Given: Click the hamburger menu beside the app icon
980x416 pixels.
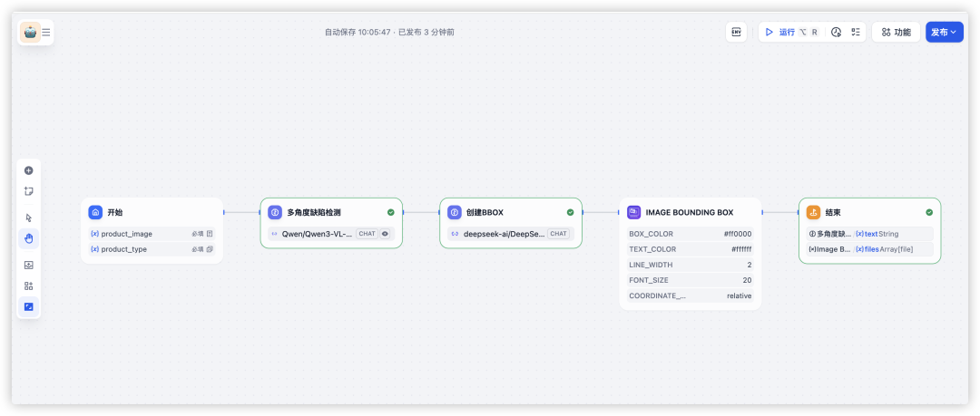Looking at the screenshot, I should point(46,33).
